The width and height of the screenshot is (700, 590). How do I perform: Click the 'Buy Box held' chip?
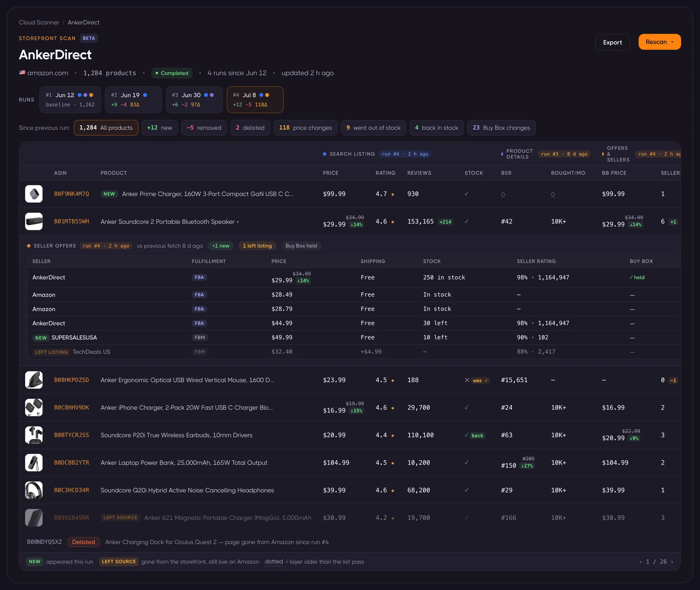301,246
